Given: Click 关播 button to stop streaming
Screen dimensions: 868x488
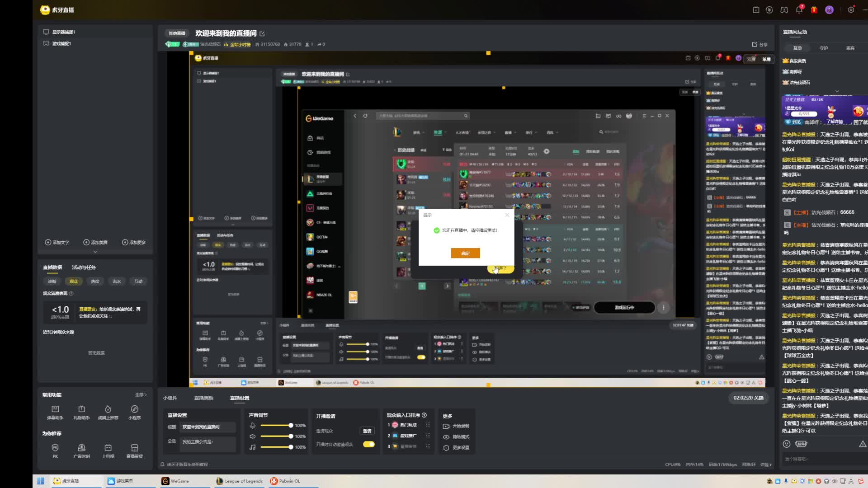Looking at the screenshot, I should pos(759,398).
